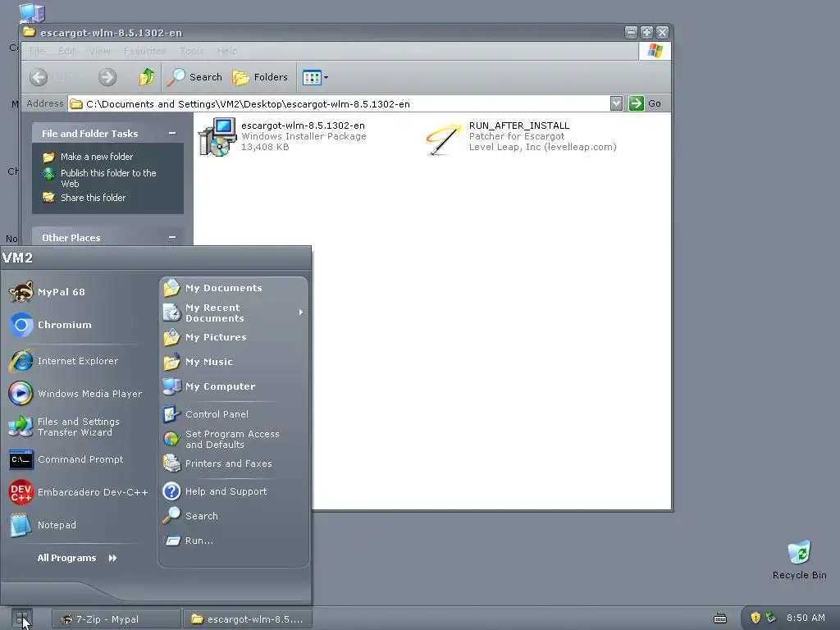Open the Tools menu
The width and height of the screenshot is (840, 630).
191,51
